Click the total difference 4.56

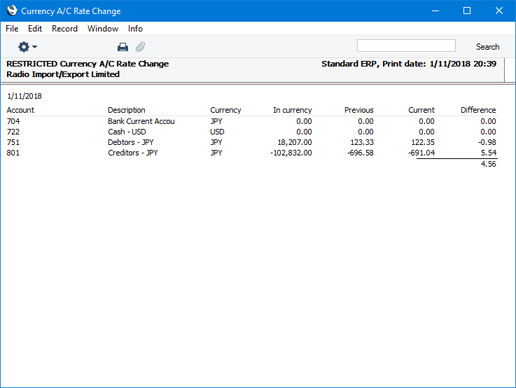point(488,164)
